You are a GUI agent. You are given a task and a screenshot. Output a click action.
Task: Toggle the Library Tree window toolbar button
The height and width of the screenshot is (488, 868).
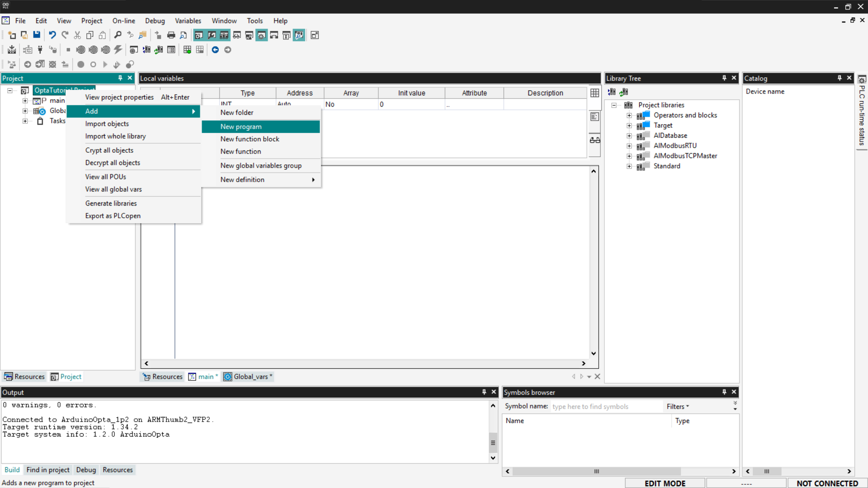tap(224, 35)
